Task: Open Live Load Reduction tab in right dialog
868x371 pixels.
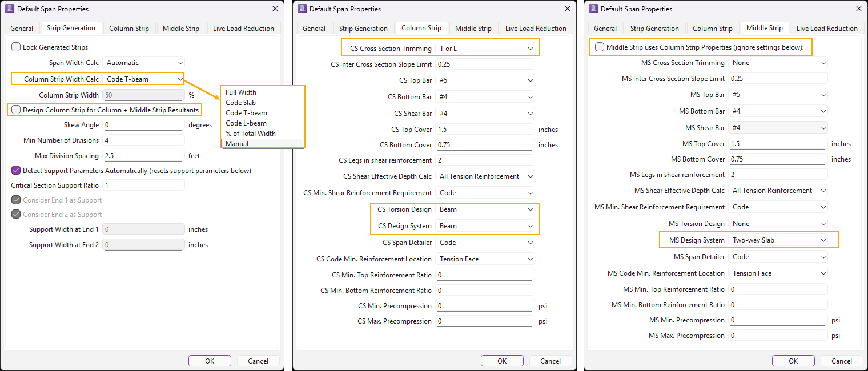Action: pos(827,29)
